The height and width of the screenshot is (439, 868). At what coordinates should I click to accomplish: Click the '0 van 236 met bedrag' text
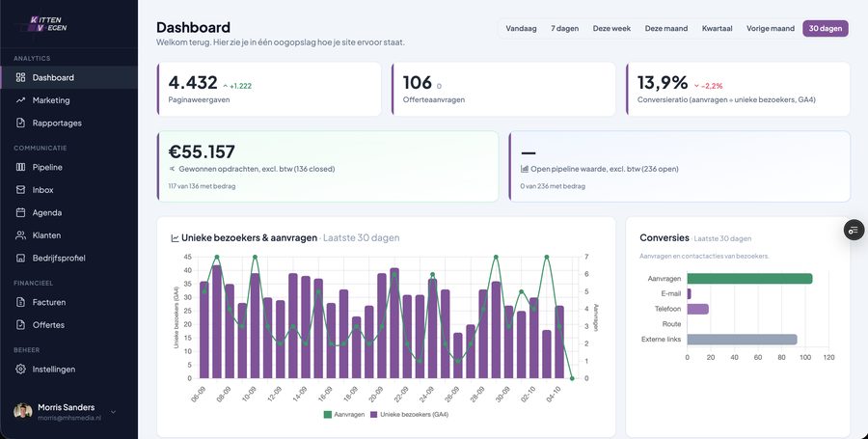click(x=553, y=186)
